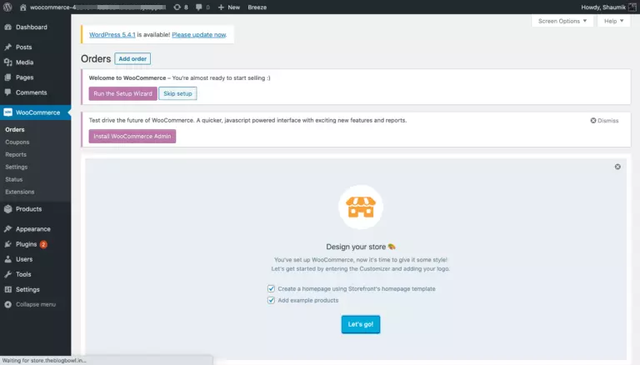This screenshot has width=640, height=365.
Task: Click the Pages icon in sidebar
Action: 8,77
